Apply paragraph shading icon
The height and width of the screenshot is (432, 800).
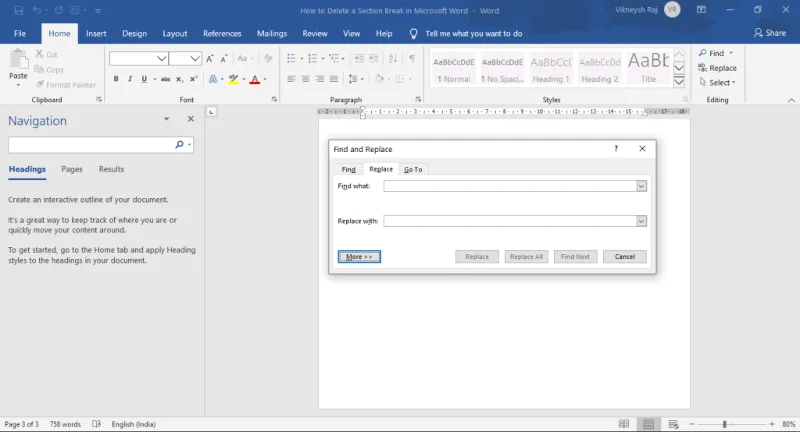click(x=379, y=79)
